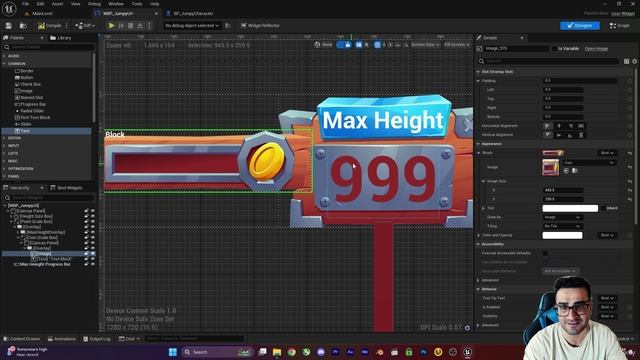Open the 'No debug object selected' dropdown
The image size is (640, 360).
(192, 25)
